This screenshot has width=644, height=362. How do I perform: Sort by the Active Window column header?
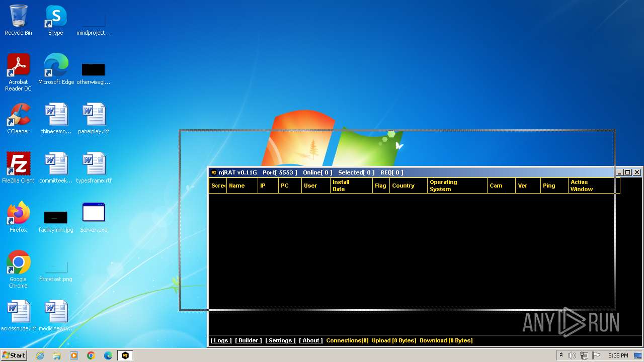(x=594, y=186)
